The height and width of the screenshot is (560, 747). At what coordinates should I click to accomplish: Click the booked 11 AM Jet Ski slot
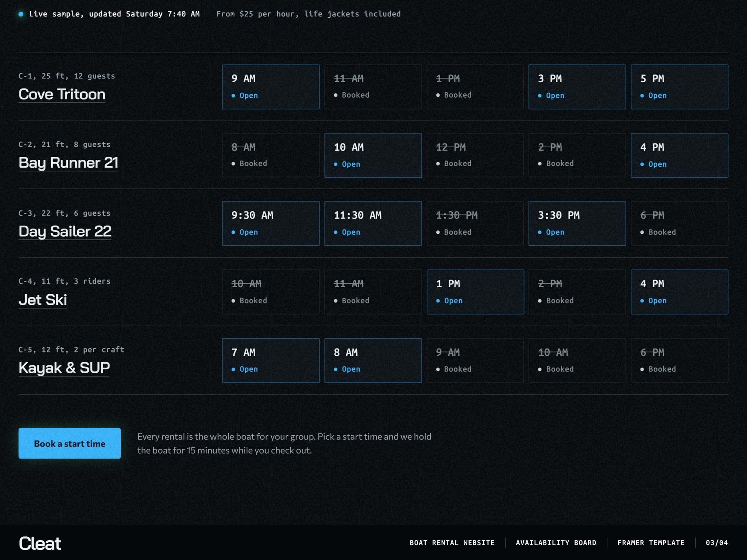coord(373,292)
